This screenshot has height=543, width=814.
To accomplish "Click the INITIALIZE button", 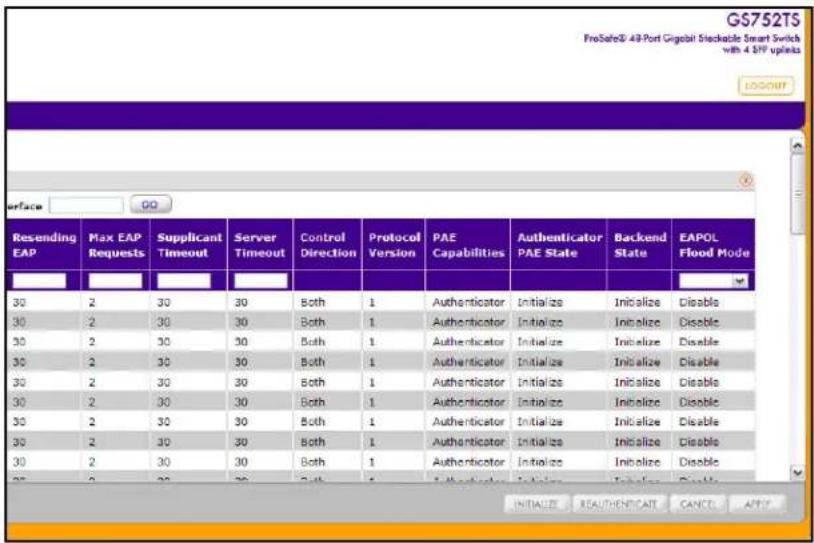I will click(536, 504).
